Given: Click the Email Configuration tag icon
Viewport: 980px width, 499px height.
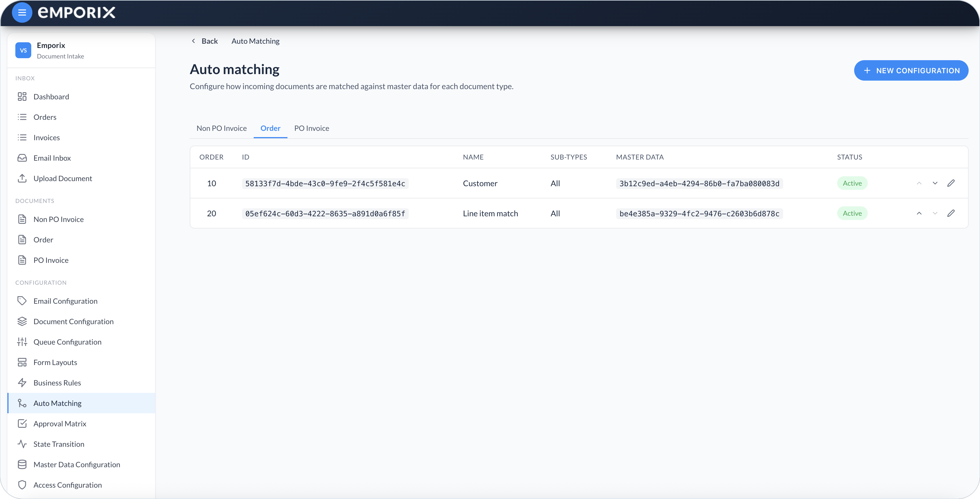Looking at the screenshot, I should (x=22, y=301).
